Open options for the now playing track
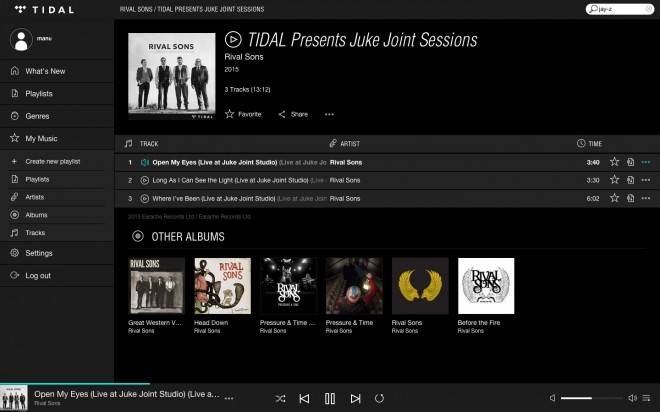This screenshot has height=412, width=660. click(x=229, y=398)
